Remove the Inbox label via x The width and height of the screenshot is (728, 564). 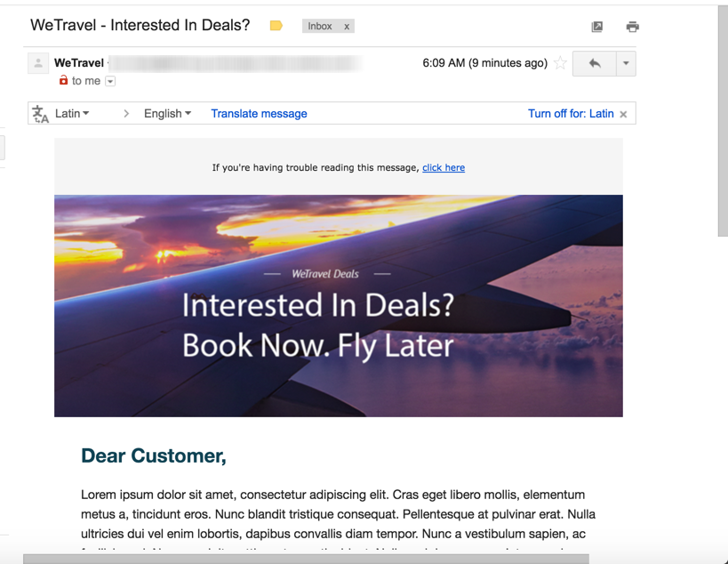(347, 27)
